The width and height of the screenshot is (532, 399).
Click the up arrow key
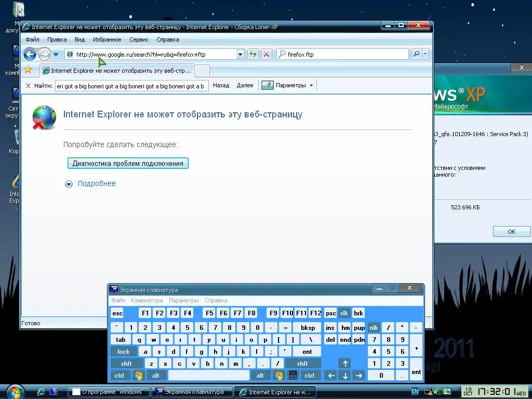345,363
